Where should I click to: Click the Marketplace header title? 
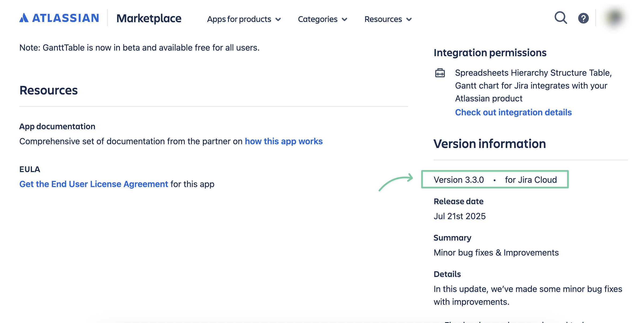pyautogui.click(x=149, y=18)
